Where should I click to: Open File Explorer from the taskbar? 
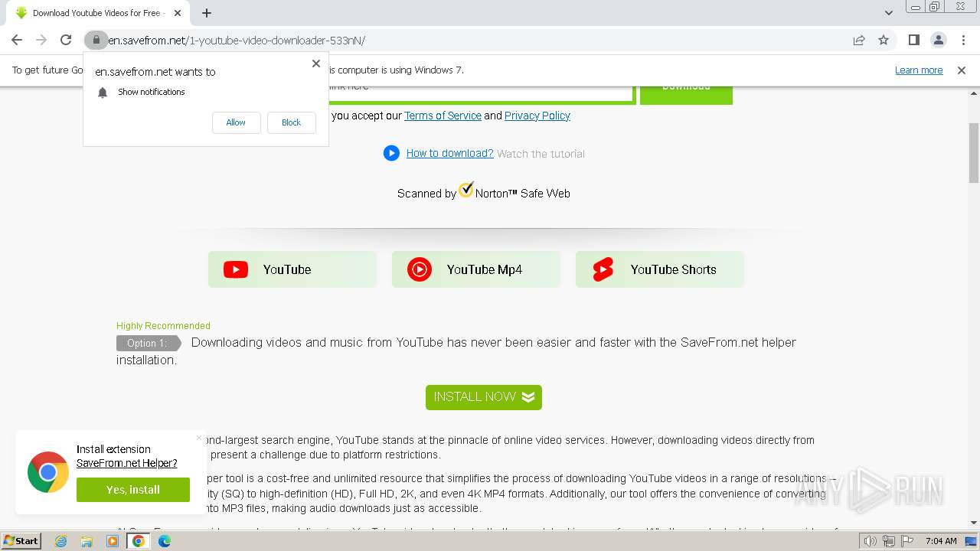point(87,541)
